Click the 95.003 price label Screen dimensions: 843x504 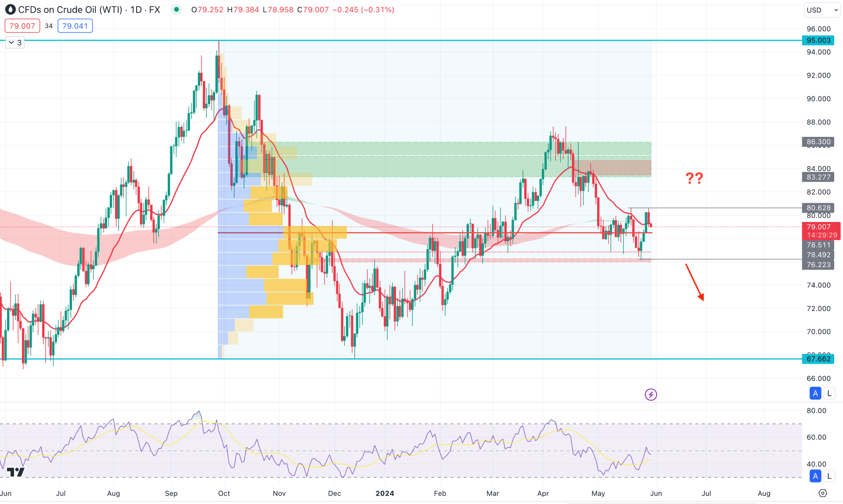coord(818,40)
